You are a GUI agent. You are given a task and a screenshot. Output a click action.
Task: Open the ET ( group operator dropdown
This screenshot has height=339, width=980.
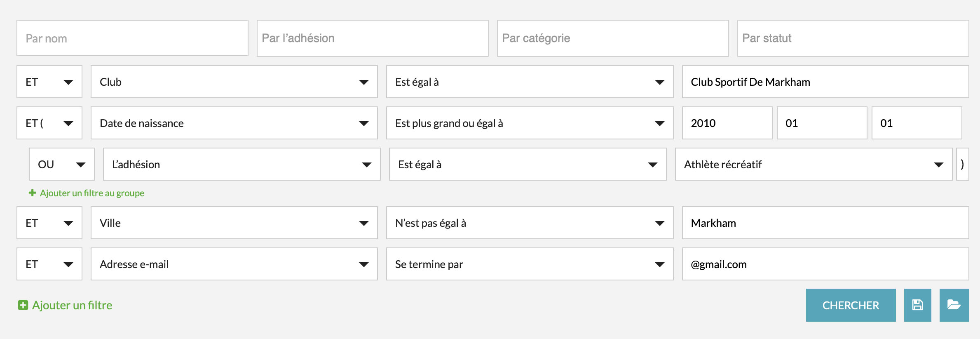coord(49,123)
